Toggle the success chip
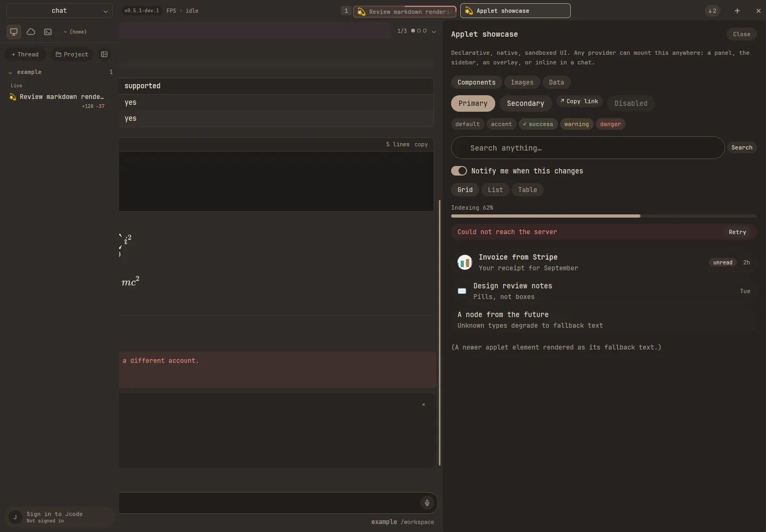This screenshot has width=766, height=532. click(538, 124)
